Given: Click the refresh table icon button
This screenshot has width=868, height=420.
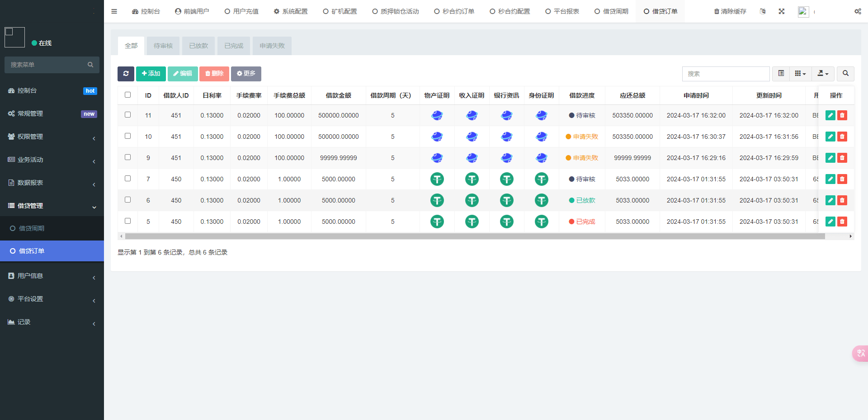Looking at the screenshot, I should (126, 74).
